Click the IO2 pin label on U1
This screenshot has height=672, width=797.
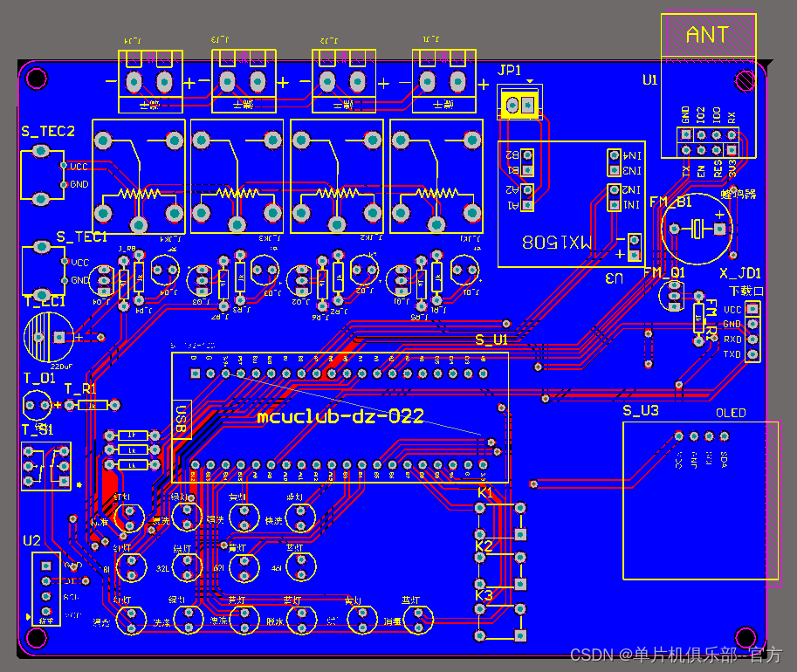[701, 115]
